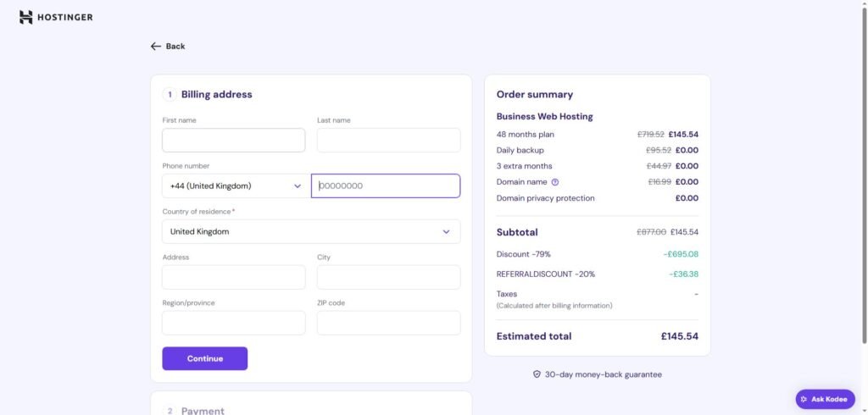Click the Discount -79% label

point(524,255)
